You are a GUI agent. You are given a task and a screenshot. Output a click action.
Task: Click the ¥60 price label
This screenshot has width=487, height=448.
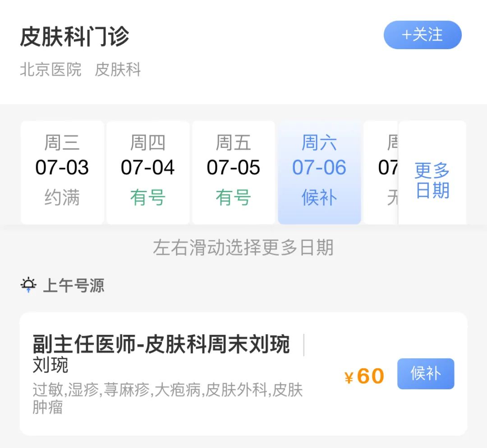(364, 376)
